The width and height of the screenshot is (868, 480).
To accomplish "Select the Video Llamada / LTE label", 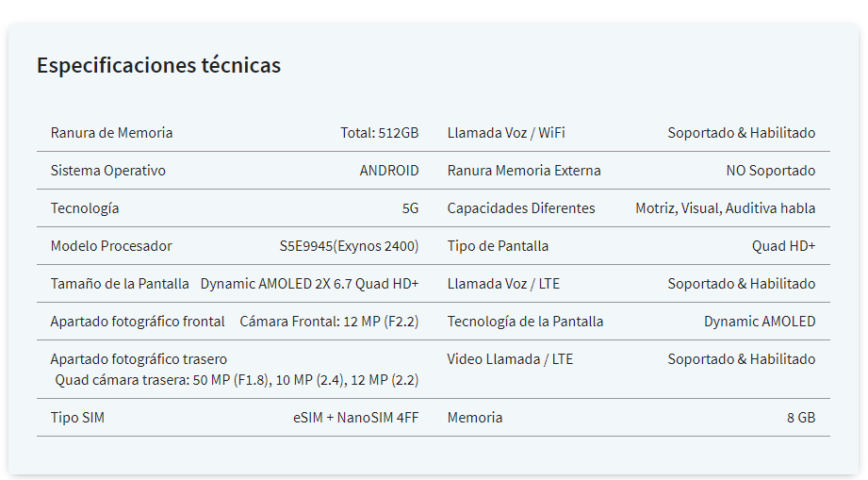I will [x=510, y=358].
